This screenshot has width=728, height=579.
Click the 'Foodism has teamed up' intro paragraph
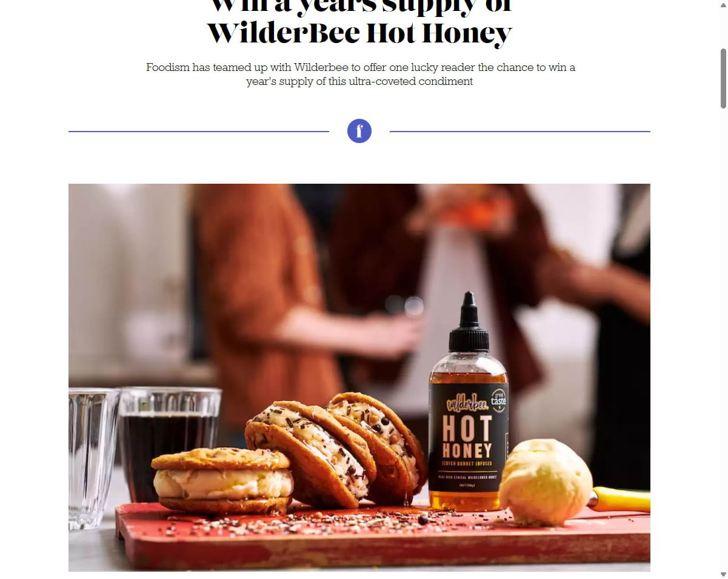(360, 74)
